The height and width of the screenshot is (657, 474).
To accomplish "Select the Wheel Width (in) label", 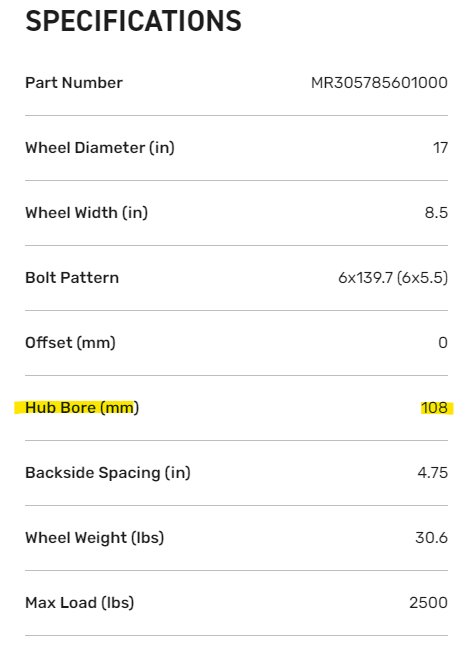I will point(86,213).
